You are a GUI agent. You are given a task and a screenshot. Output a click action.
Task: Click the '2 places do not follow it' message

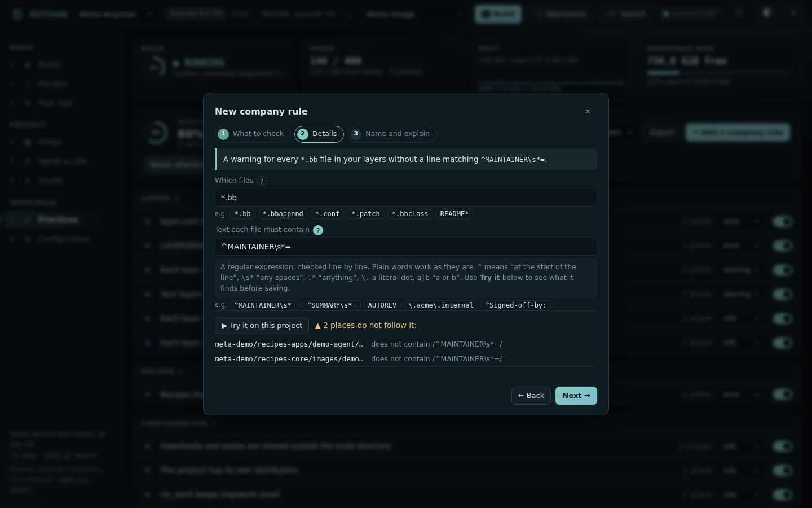365,326
